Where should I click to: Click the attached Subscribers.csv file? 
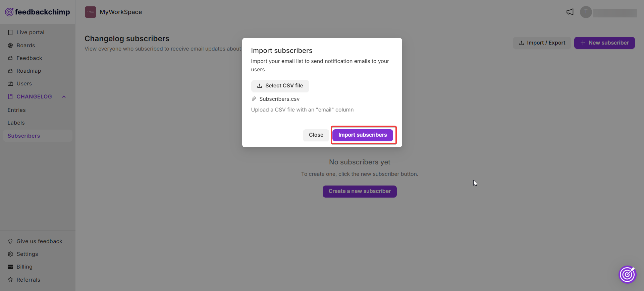click(279, 99)
